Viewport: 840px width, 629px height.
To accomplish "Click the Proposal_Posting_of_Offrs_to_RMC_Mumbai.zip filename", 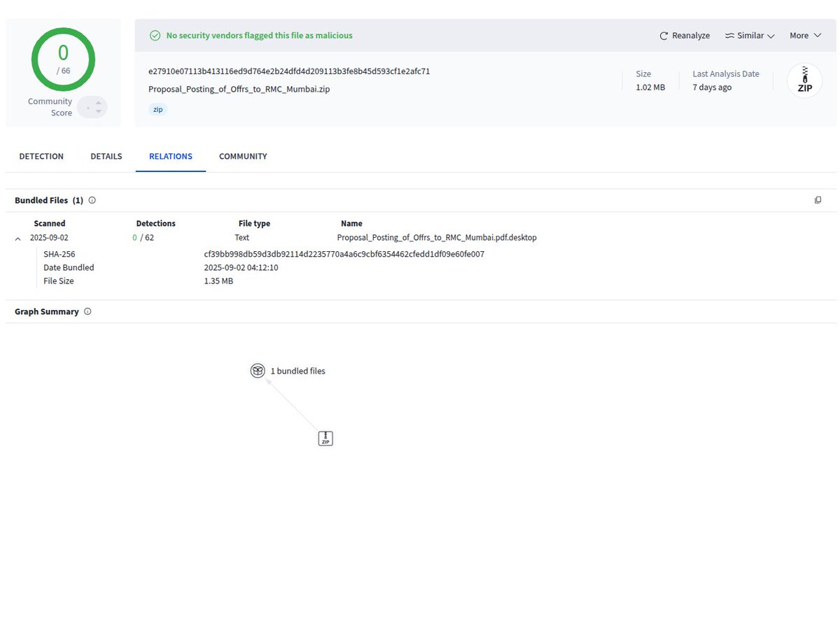I will (x=238, y=89).
